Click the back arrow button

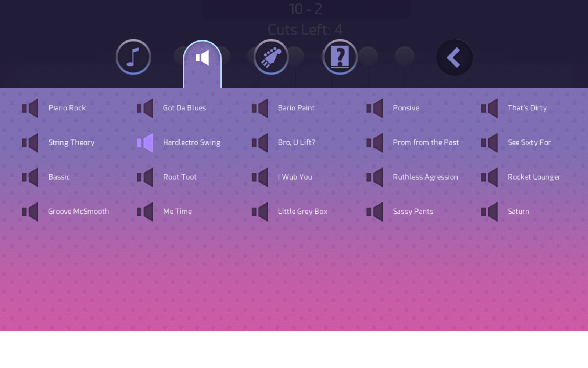[454, 57]
